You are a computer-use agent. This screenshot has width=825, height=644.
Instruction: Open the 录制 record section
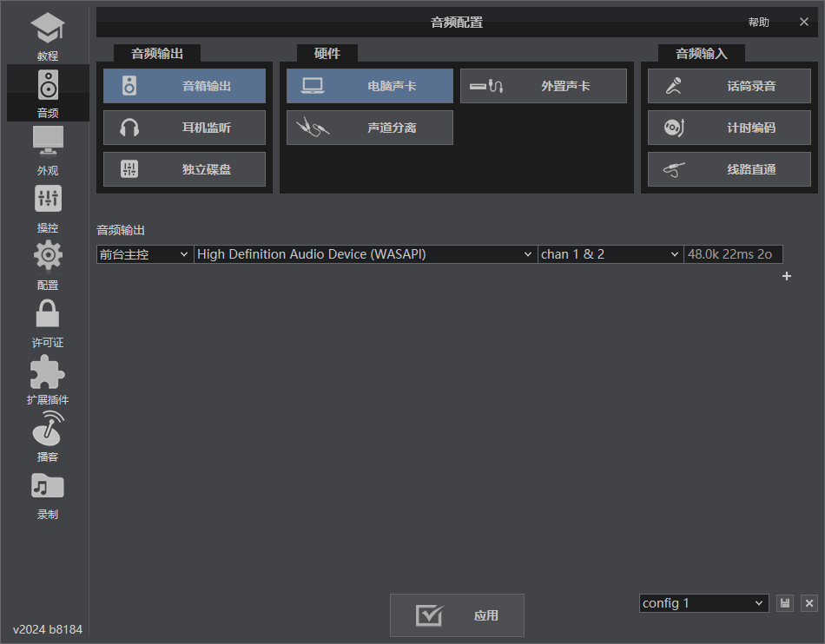(x=48, y=494)
